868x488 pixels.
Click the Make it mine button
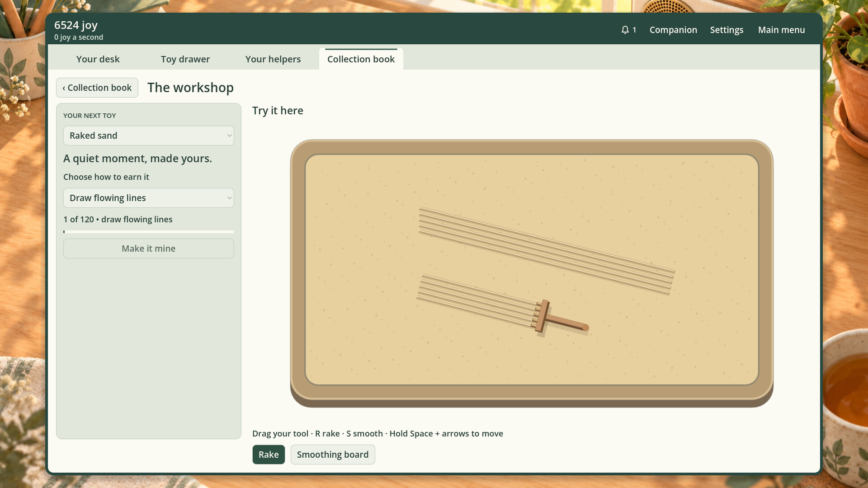[149, 249]
